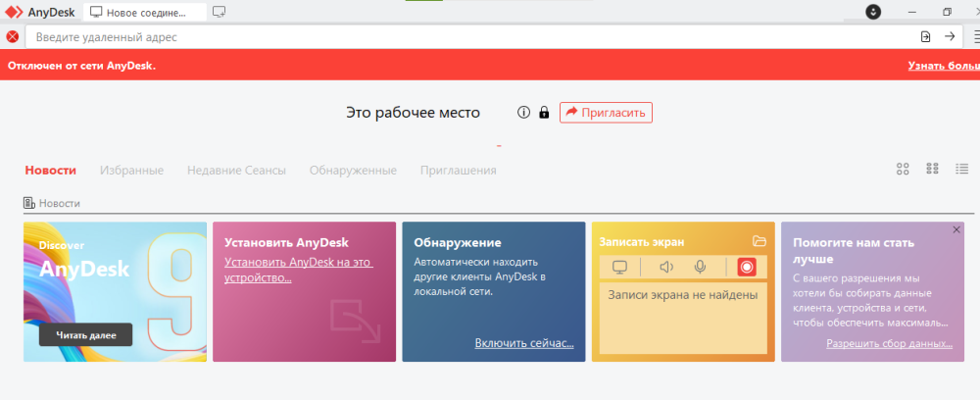Start recording with the red record button
This screenshot has width=980, height=400.
746,268
